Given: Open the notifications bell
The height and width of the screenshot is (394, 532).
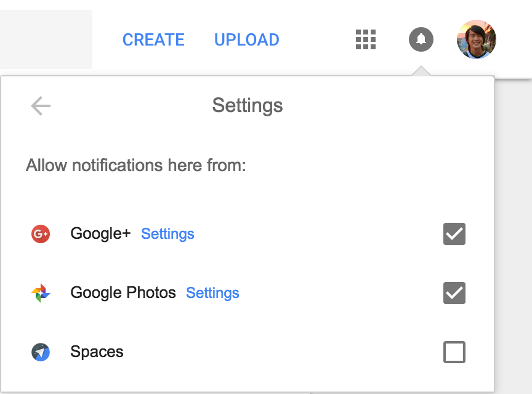Looking at the screenshot, I should (421, 39).
